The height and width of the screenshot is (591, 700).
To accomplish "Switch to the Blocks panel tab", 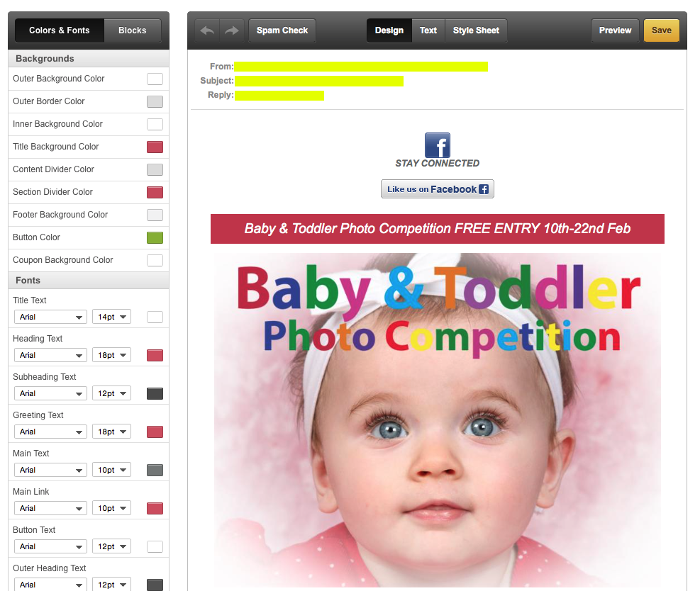I will (132, 30).
